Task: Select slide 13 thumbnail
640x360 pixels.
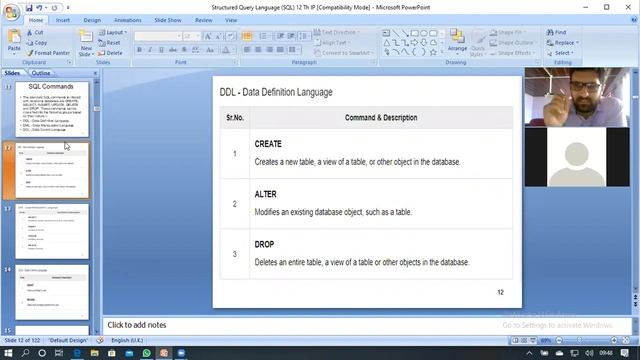Action: tap(52, 231)
